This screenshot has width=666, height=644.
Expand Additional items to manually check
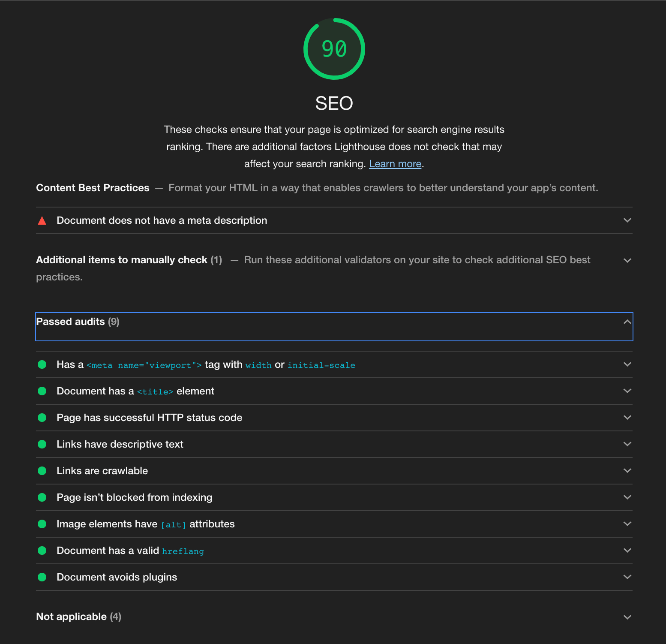tap(627, 260)
